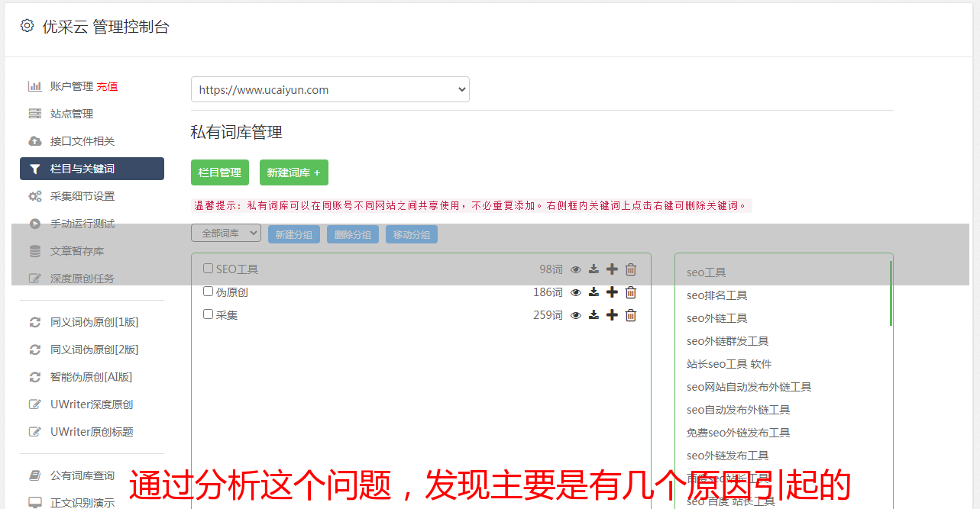This screenshot has width=980, height=509.
Task: Tick the 采集 checkbox
Action: (x=208, y=314)
